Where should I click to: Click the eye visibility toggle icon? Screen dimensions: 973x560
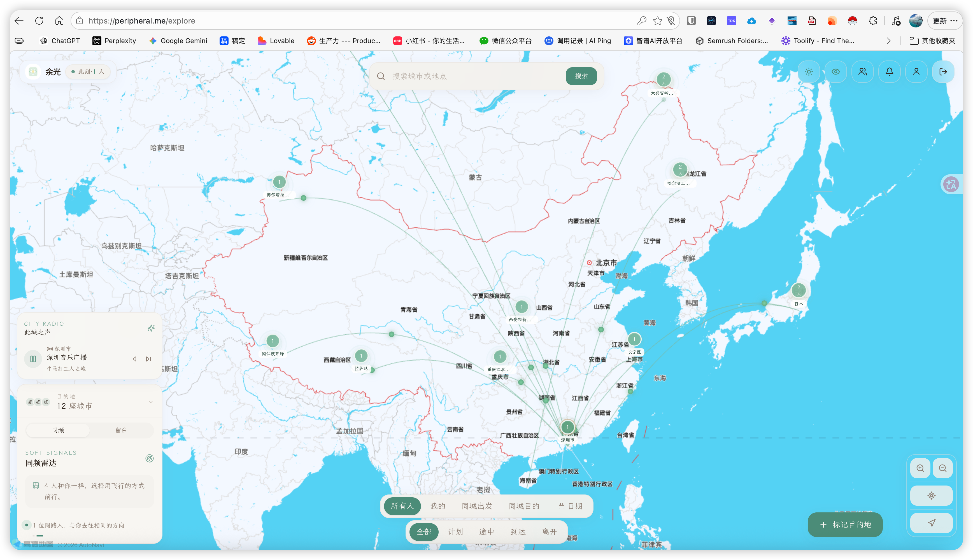point(836,72)
